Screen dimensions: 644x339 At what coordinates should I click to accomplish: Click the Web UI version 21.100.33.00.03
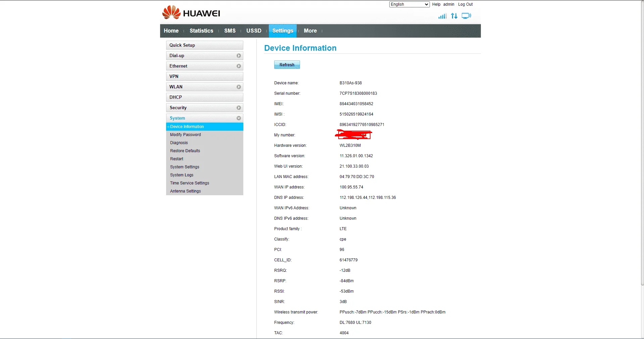[x=354, y=166]
